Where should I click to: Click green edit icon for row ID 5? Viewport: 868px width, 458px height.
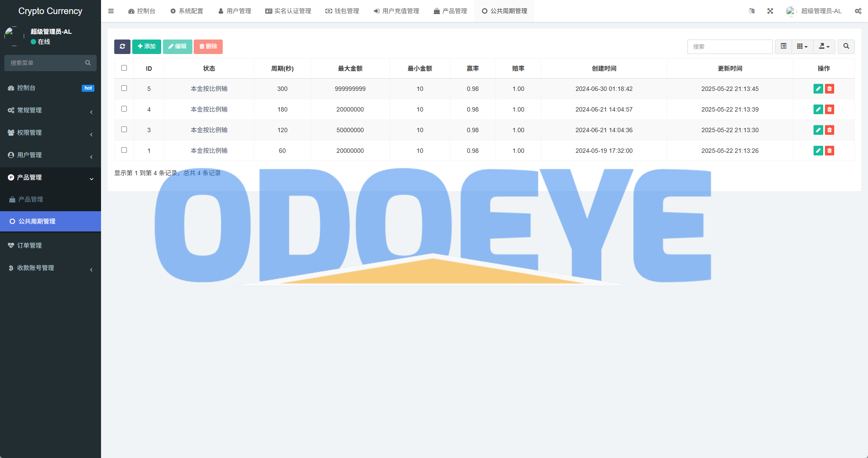818,89
